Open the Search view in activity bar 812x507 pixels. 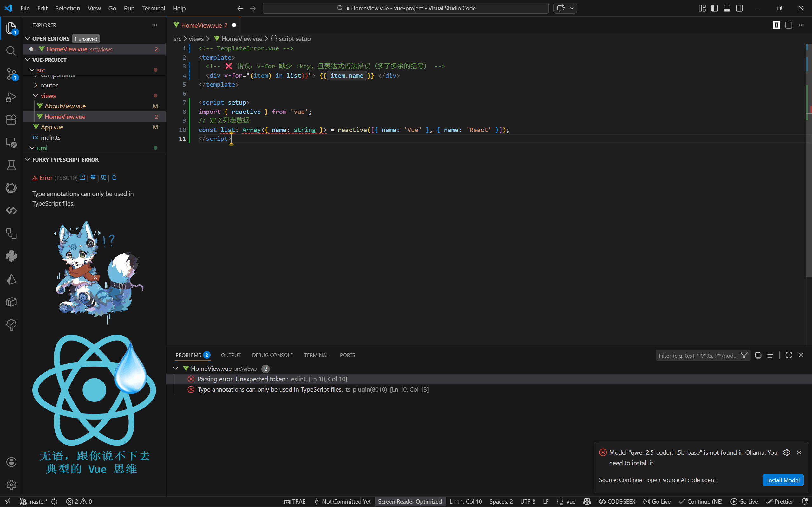pos(11,51)
